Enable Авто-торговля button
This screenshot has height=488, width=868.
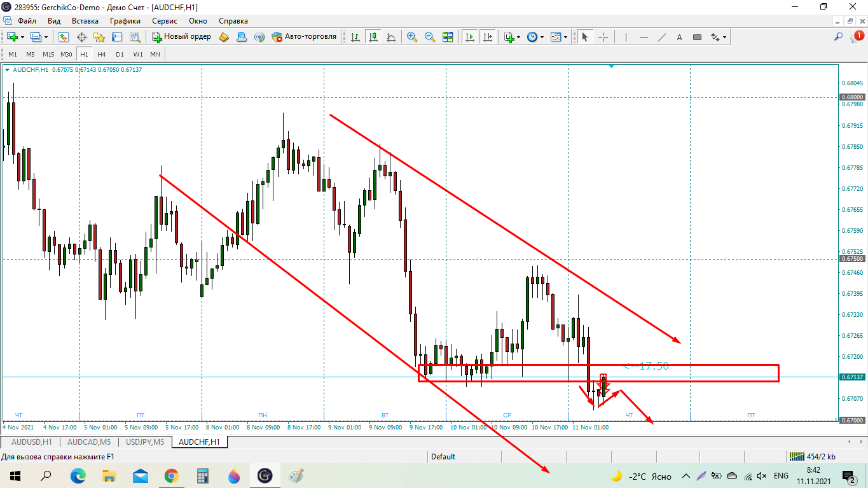click(304, 37)
